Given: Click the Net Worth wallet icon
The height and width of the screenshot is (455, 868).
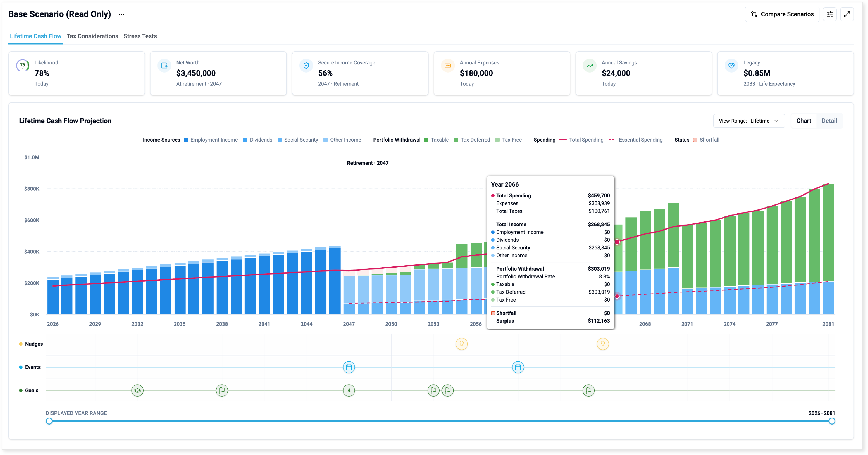Looking at the screenshot, I should click(164, 65).
